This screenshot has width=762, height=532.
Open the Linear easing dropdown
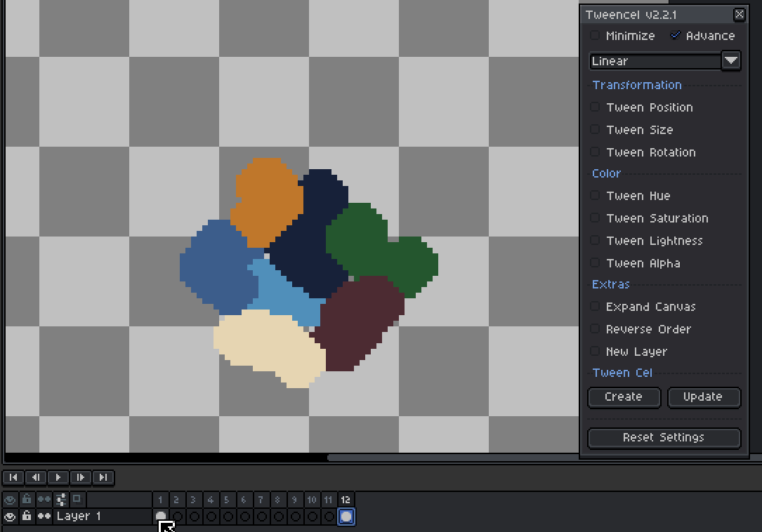click(664, 61)
